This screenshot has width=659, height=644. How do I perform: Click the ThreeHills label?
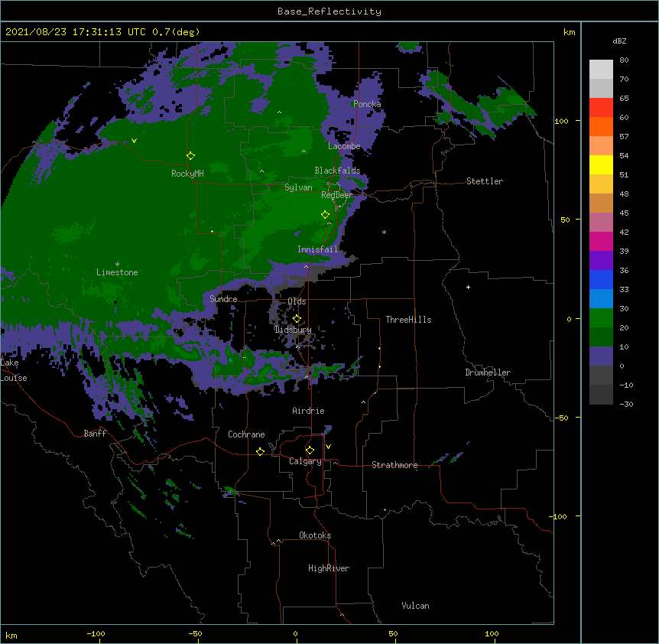pos(408,320)
